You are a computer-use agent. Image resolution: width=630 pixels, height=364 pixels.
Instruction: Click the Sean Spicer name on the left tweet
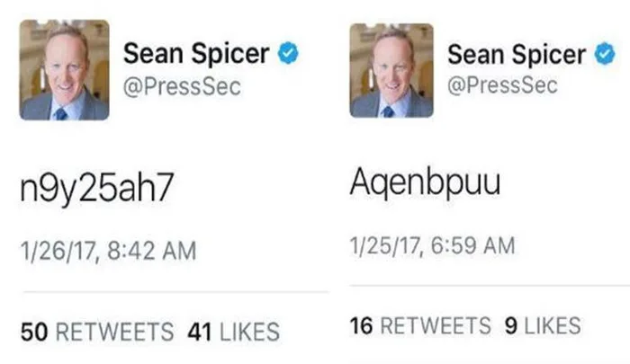point(195,53)
